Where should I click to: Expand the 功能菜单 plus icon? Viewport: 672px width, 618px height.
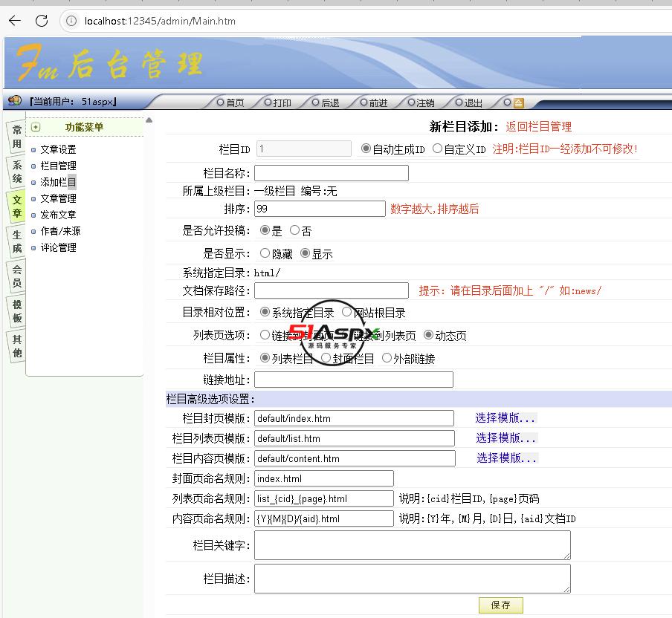tap(36, 127)
